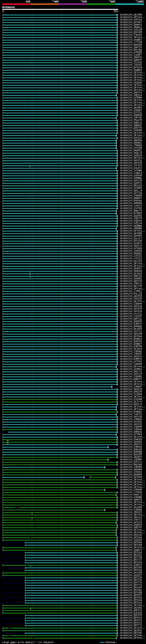Select label UniRef100_Q4Y155
146x644 pixels.
point(131,572)
